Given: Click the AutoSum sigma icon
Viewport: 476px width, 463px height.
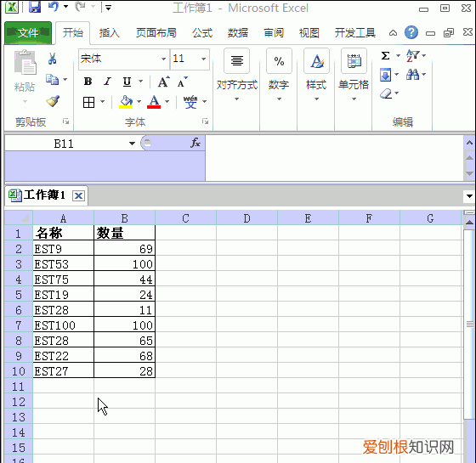Looking at the screenshot, I should pyautogui.click(x=386, y=55).
